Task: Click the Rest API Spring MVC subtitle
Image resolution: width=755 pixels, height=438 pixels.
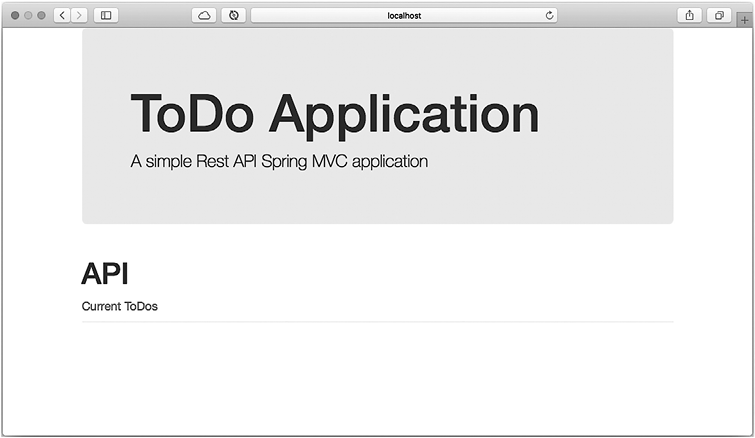Action: pyautogui.click(x=279, y=161)
